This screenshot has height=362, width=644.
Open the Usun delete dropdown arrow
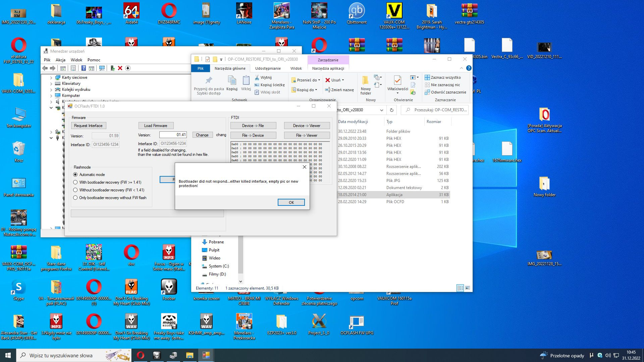coord(343,80)
